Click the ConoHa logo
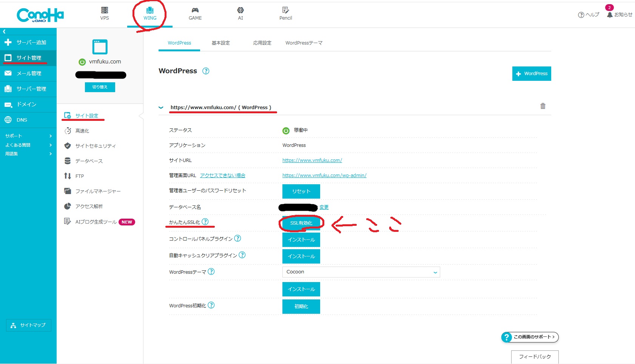Viewport: 635px width, 364px height. coord(40,15)
